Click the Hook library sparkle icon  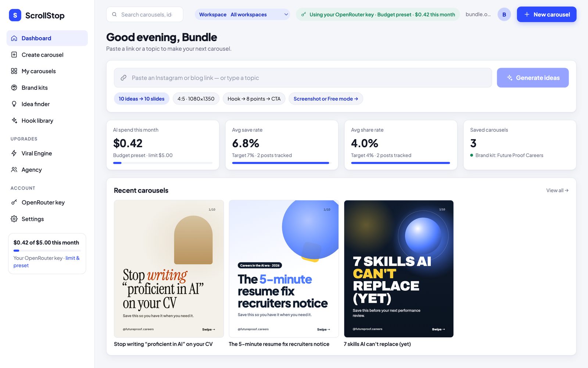14,120
